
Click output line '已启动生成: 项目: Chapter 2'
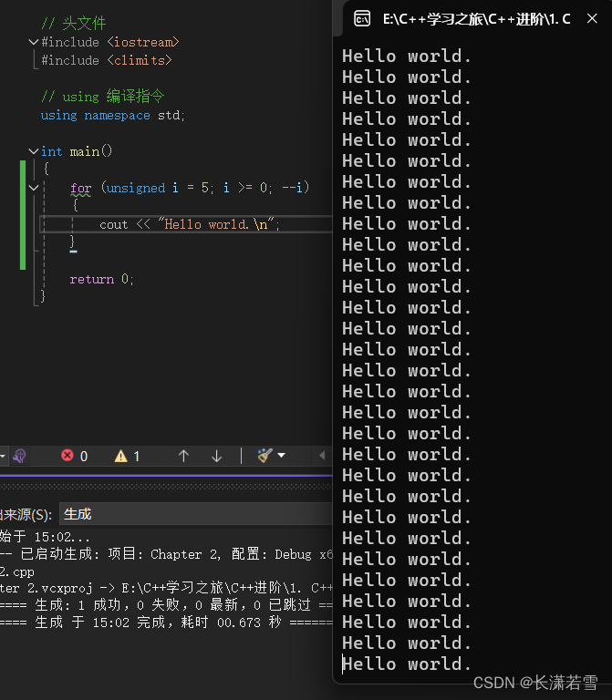166,554
